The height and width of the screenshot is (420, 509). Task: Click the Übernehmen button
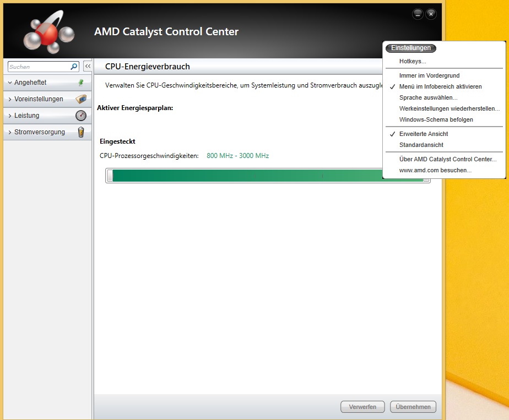pyautogui.click(x=413, y=407)
